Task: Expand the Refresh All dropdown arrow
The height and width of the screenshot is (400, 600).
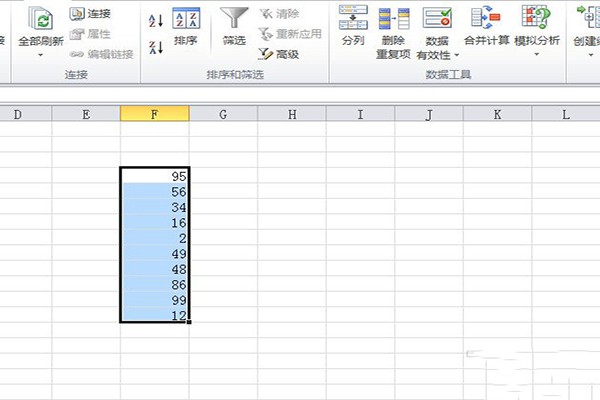Action: point(41,55)
